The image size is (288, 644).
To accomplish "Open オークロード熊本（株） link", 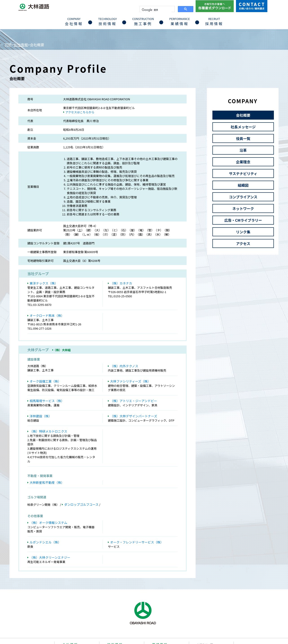I will pos(46,315).
